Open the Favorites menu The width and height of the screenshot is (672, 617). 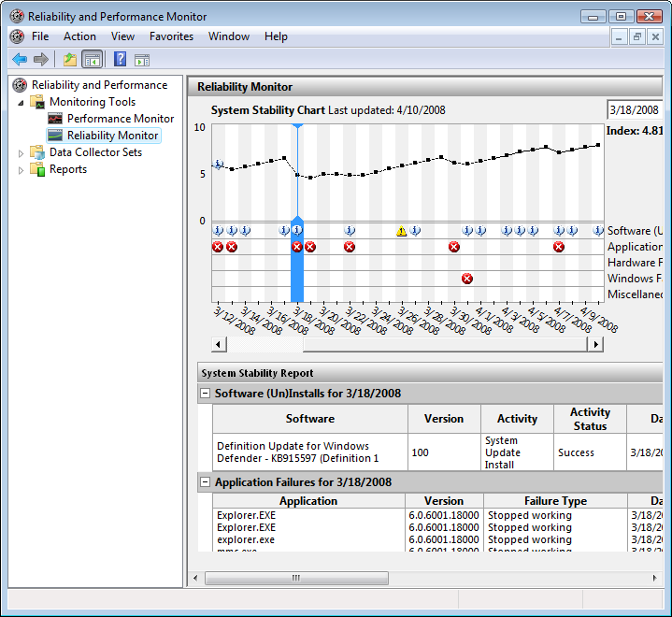pyautogui.click(x=171, y=36)
